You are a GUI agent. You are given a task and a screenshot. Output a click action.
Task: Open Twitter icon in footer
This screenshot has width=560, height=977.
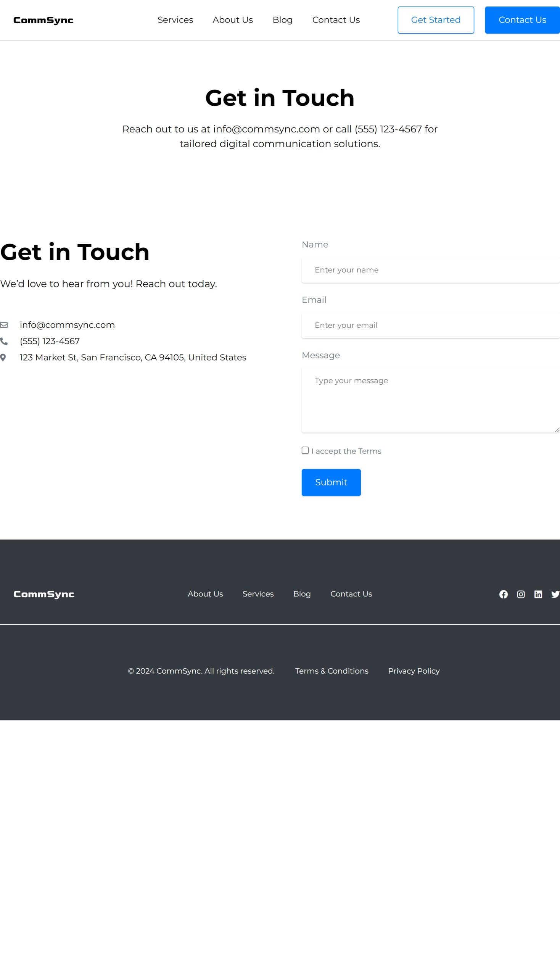click(555, 594)
